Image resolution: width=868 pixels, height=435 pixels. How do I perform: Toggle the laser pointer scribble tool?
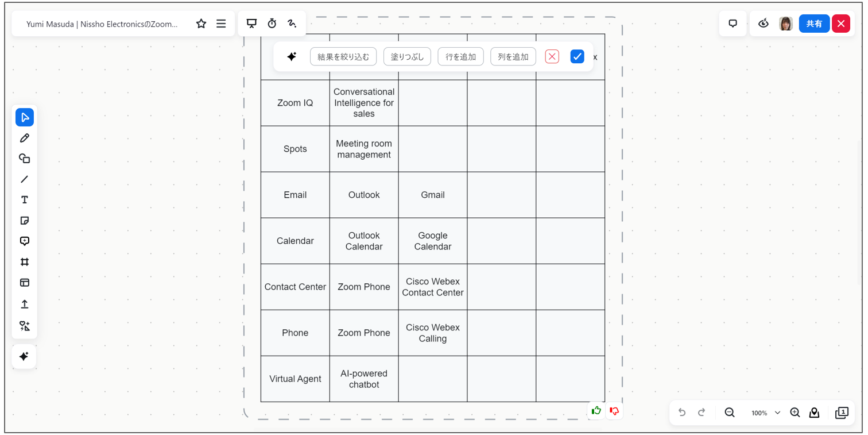click(292, 24)
